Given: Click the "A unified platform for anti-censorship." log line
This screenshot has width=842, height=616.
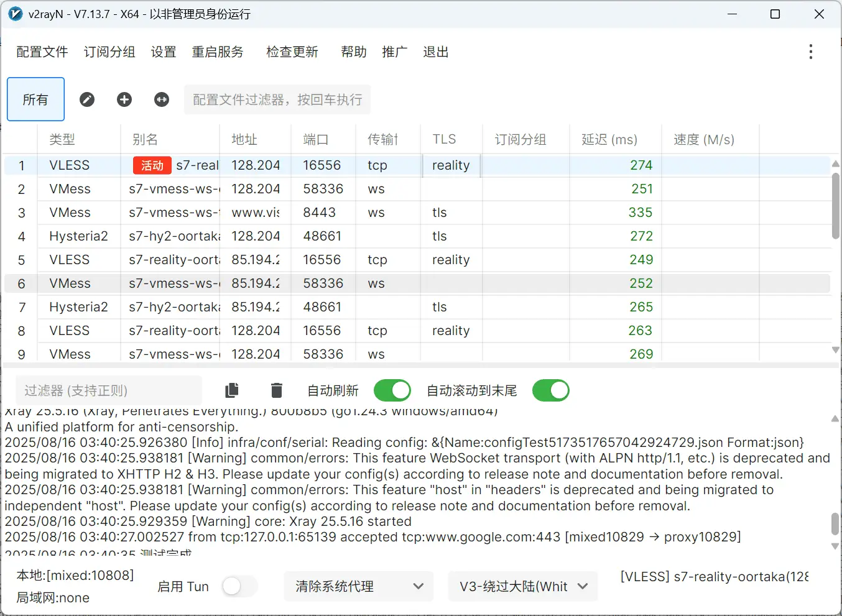Looking at the screenshot, I should (121, 427).
